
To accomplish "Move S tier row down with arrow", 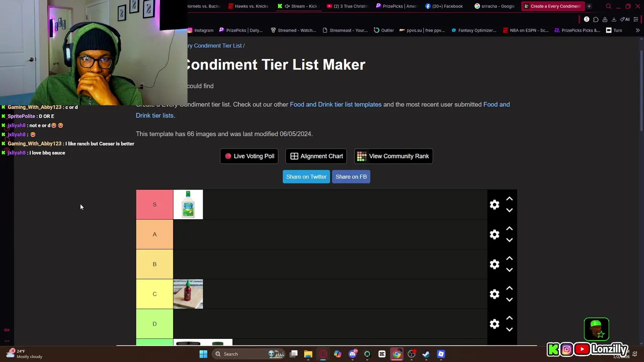I will [509, 210].
